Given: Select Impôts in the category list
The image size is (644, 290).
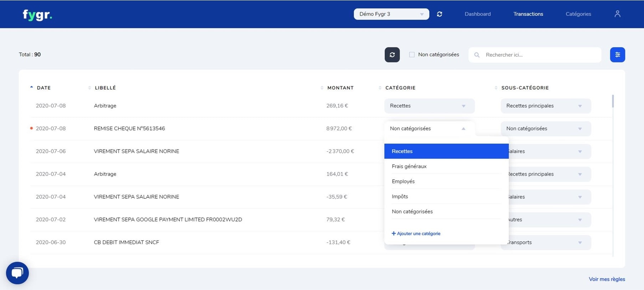Looking at the screenshot, I should (446, 196).
